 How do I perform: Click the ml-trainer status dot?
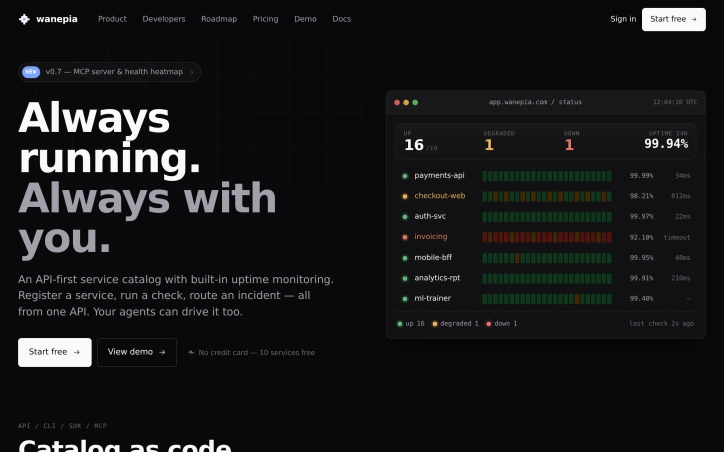(405, 299)
